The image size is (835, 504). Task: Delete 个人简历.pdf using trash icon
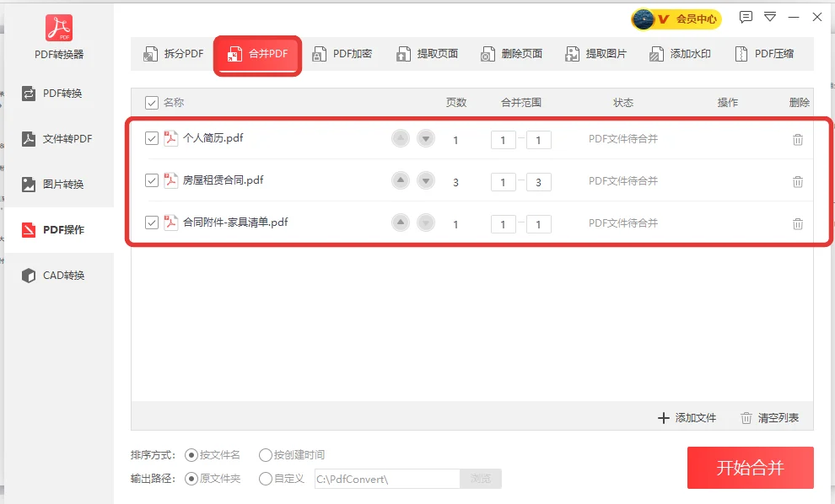pos(798,140)
